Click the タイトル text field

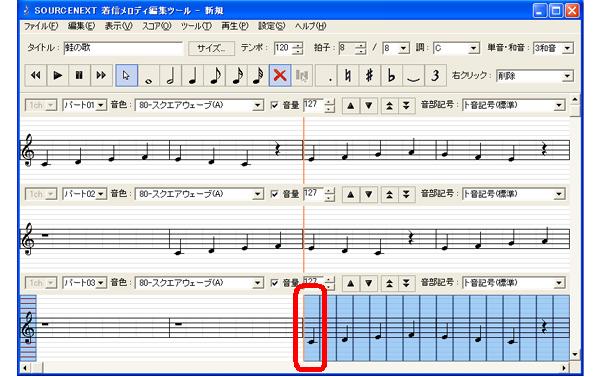point(124,48)
